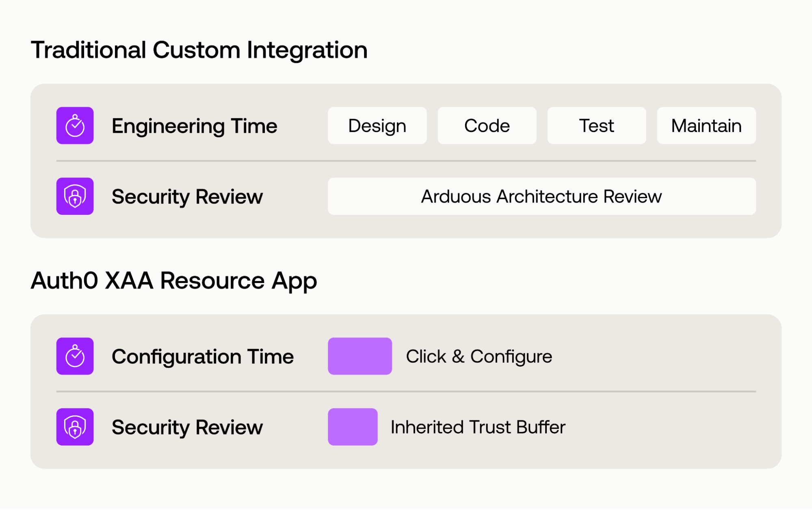This screenshot has width=812, height=510.
Task: Select the Maintain box
Action: [706, 125]
